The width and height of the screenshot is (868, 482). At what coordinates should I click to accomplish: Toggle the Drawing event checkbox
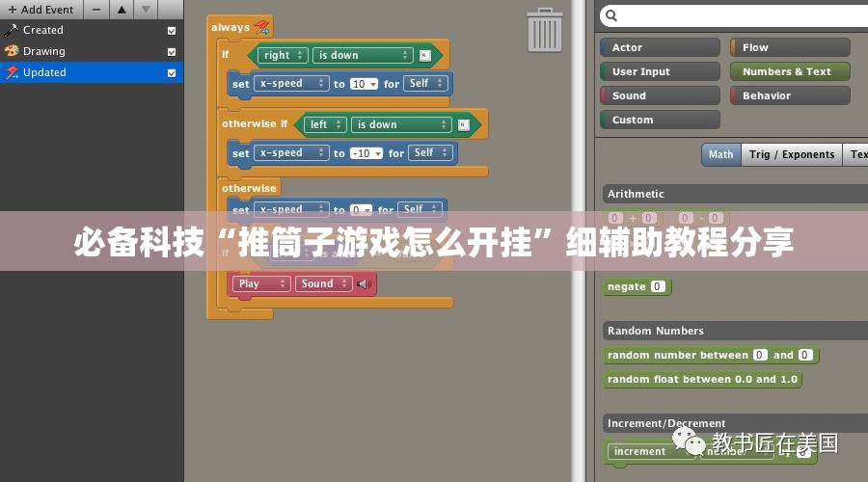point(172,51)
